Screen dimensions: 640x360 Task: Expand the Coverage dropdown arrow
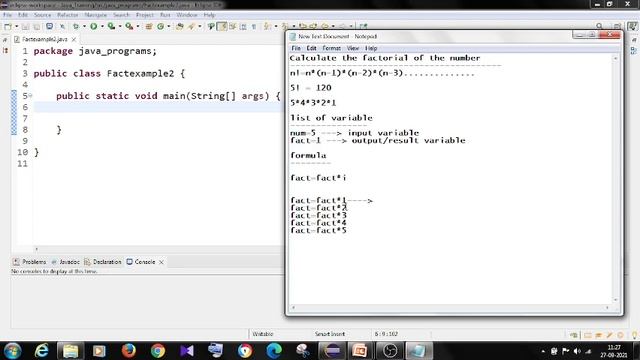(120, 27)
